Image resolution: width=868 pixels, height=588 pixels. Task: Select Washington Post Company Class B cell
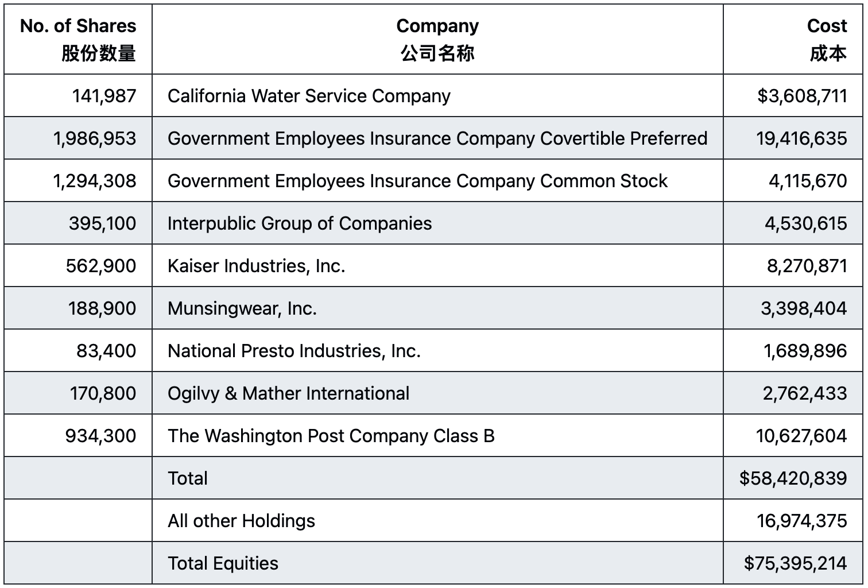pos(437,435)
